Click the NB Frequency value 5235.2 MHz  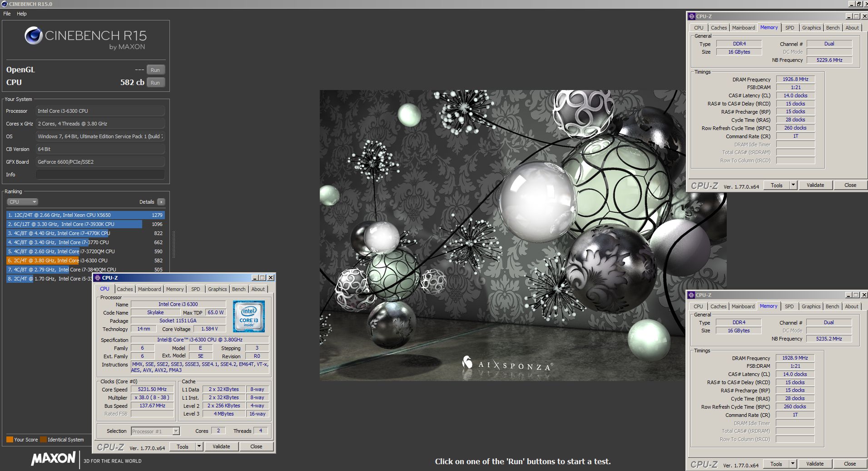coord(829,339)
